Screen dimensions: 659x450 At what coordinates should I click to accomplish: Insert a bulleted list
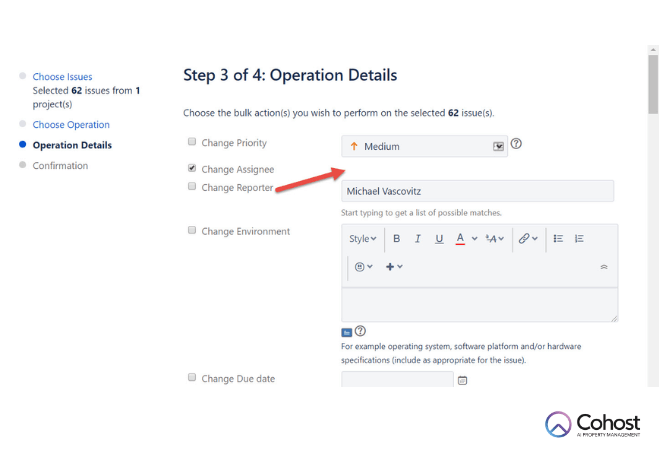558,239
